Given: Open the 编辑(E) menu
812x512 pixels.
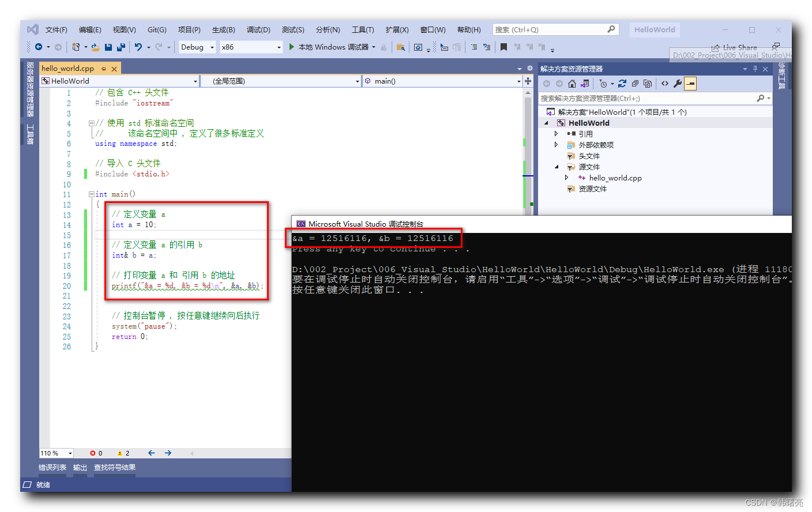Looking at the screenshot, I should (90, 29).
